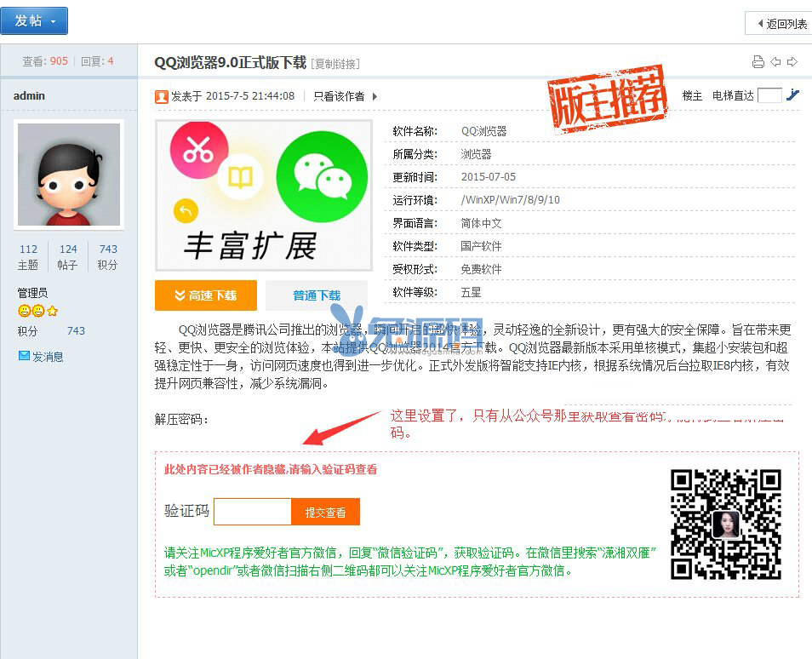Select the 运行环境 value /WinXP/Win7/8/9/10
812x659 pixels.
tap(510, 199)
